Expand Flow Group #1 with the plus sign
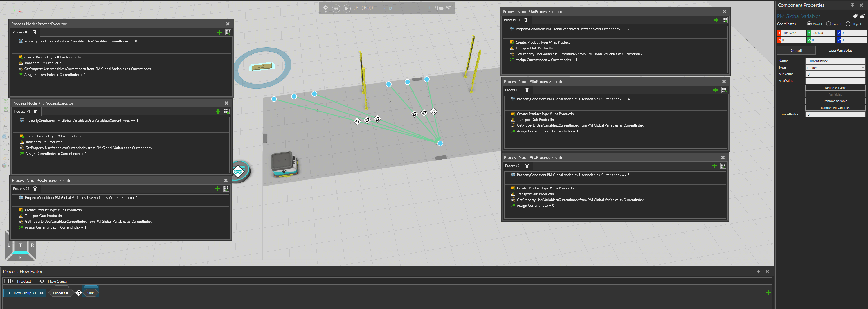The height and width of the screenshot is (309, 868). [x=9, y=293]
